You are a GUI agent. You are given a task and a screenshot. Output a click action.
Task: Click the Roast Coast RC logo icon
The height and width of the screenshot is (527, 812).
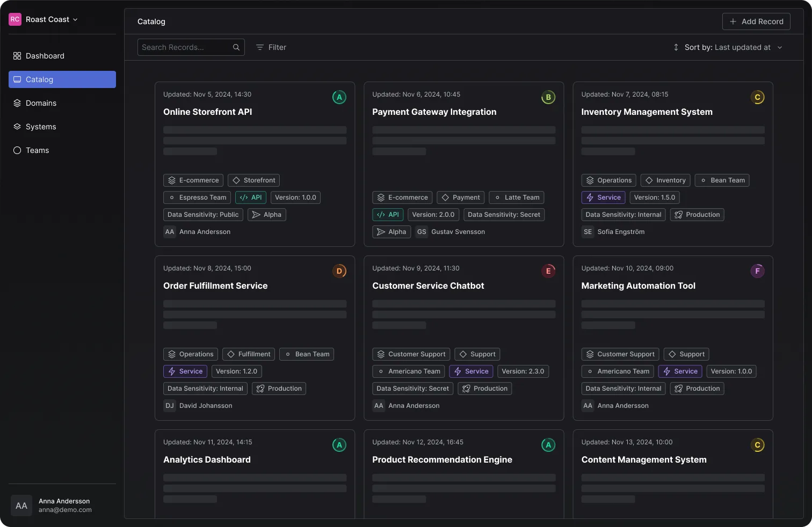(15, 19)
